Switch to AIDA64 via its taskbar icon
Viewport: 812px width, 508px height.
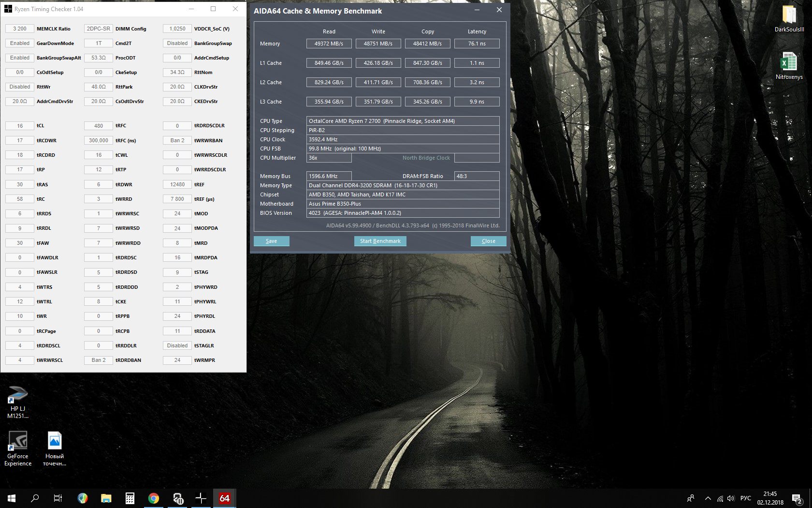(225, 498)
